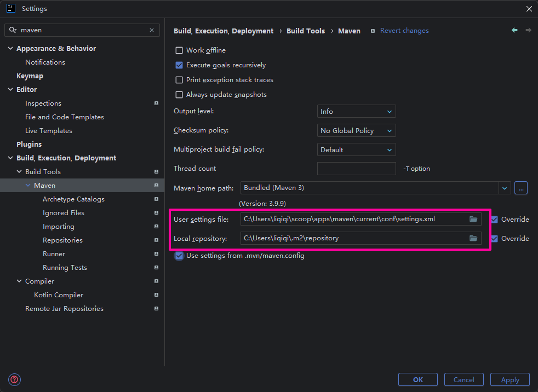Open the Output level dropdown
Screen dimensions: 538x392
[x=356, y=112]
